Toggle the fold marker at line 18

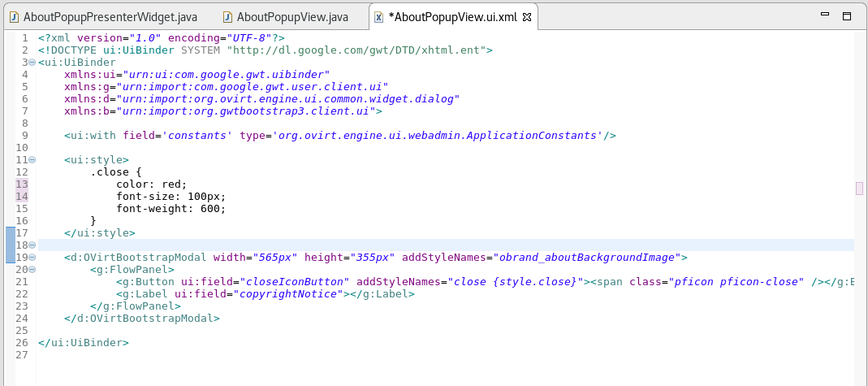32,245
